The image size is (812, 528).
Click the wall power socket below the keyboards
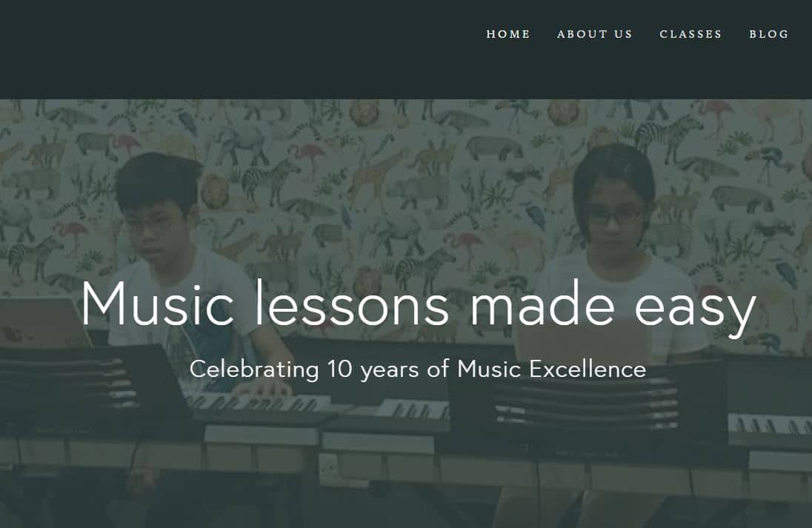pos(328,466)
